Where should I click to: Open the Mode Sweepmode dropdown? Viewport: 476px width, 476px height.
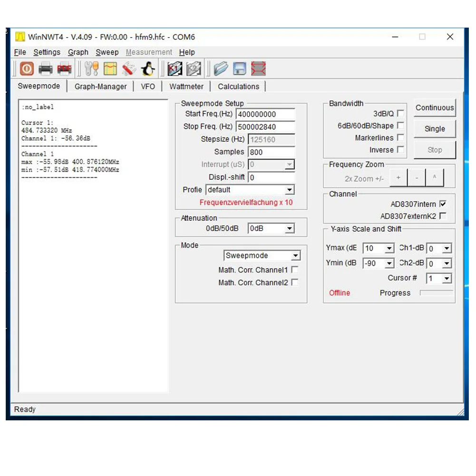click(x=262, y=255)
